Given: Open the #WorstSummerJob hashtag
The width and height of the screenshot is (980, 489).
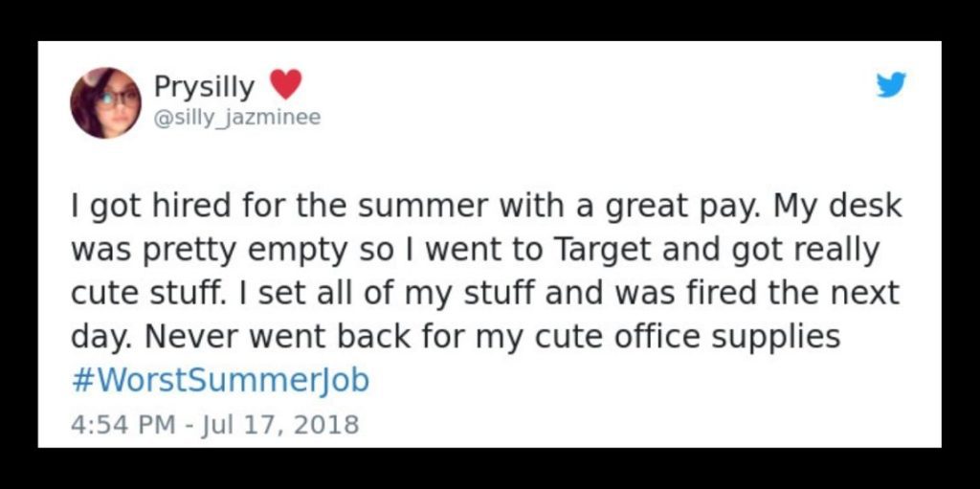Looking at the screenshot, I should pos(220,380).
